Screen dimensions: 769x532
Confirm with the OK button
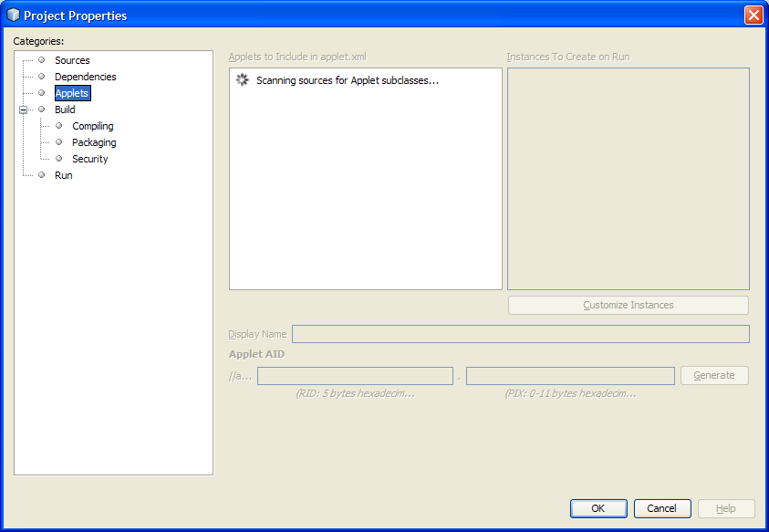(x=598, y=508)
